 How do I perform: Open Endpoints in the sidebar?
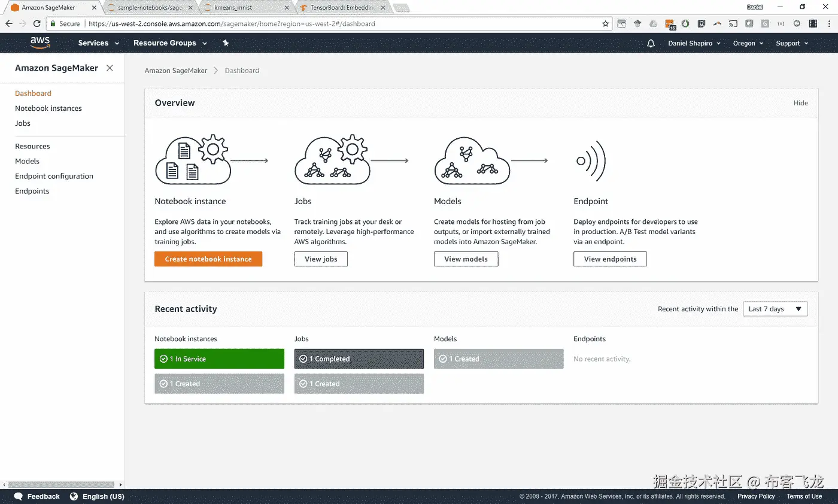pyautogui.click(x=32, y=191)
